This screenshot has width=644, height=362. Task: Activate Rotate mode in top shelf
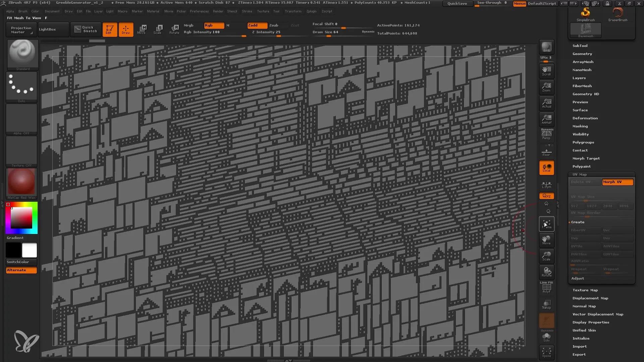click(x=174, y=29)
